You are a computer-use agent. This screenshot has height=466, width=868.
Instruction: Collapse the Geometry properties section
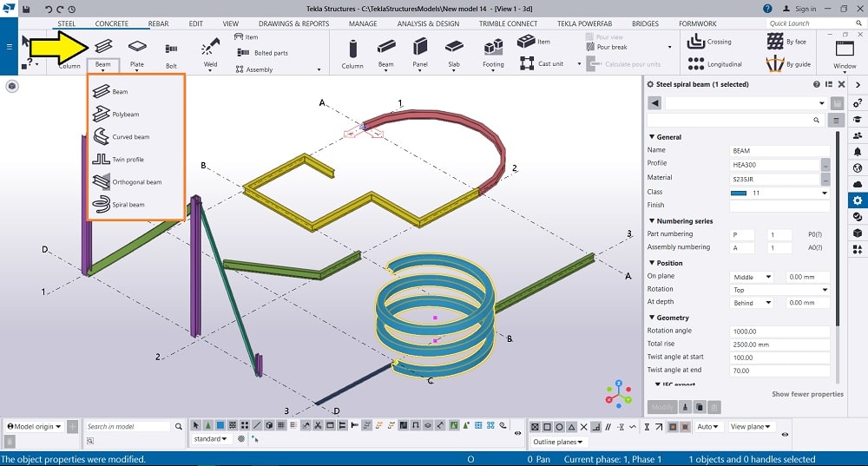click(653, 318)
